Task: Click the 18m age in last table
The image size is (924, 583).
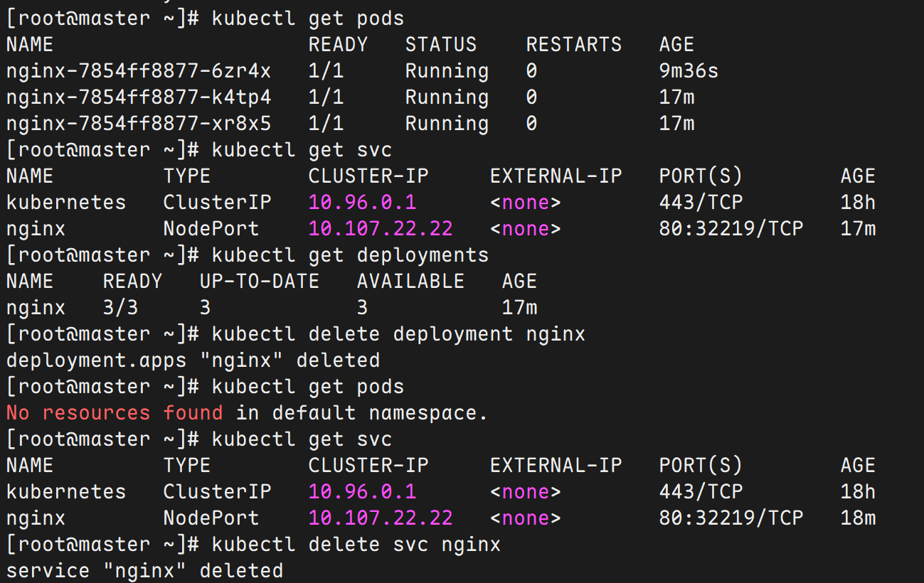Action: [858, 518]
